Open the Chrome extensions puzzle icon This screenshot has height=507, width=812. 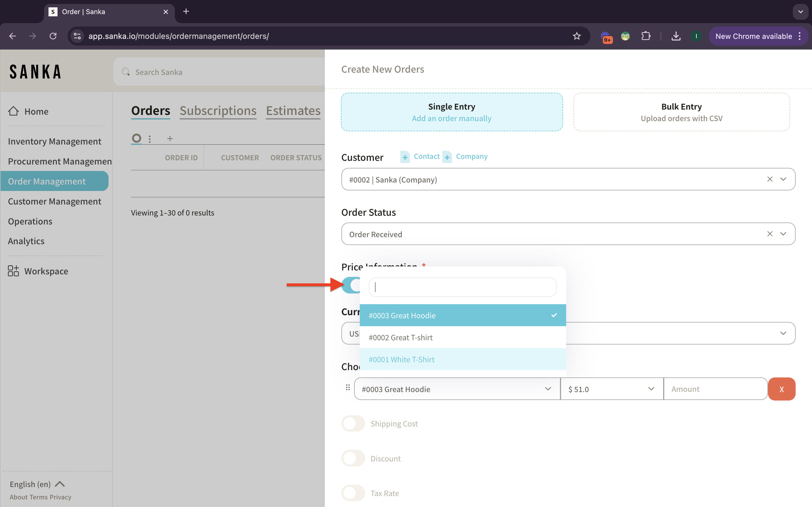[x=646, y=36]
